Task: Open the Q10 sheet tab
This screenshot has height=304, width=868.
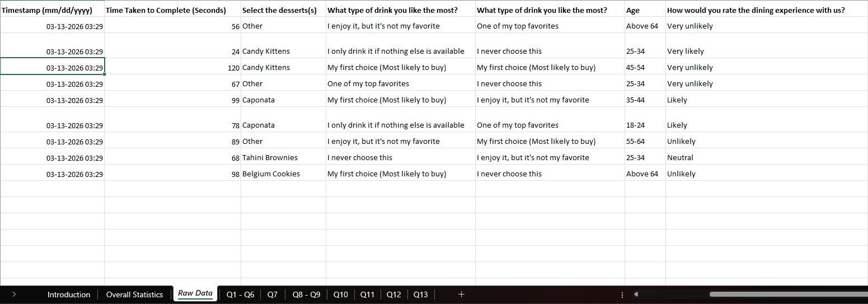Action: point(340,294)
